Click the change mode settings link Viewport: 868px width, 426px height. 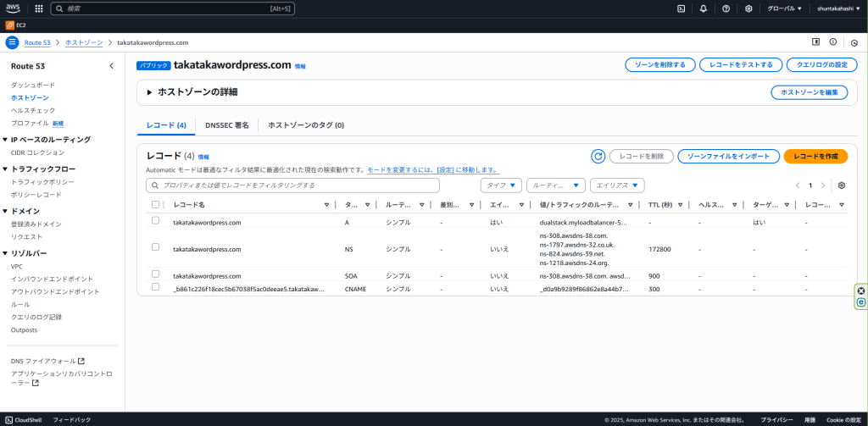[433, 170]
